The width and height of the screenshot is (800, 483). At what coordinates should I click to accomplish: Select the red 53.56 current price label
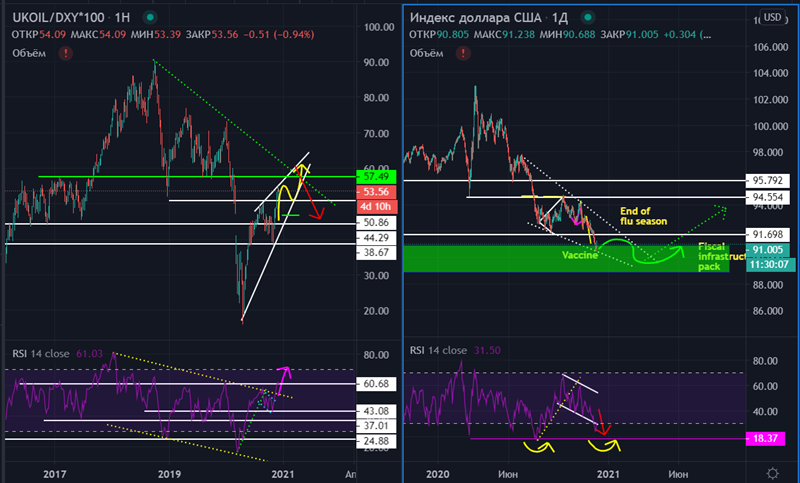click(x=377, y=191)
